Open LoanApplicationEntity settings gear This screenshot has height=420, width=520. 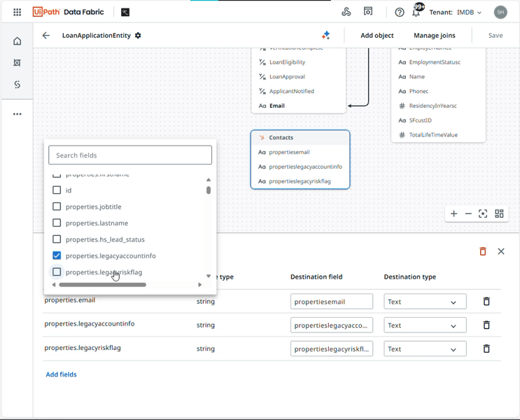click(x=138, y=36)
